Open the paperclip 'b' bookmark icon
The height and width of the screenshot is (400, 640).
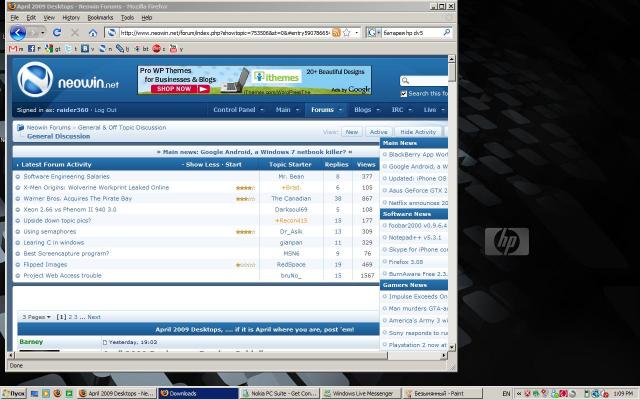point(120,49)
